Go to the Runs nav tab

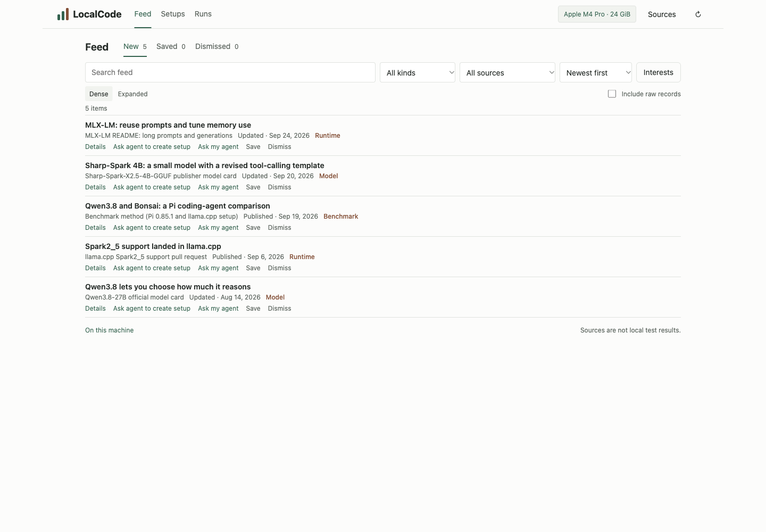pos(203,14)
